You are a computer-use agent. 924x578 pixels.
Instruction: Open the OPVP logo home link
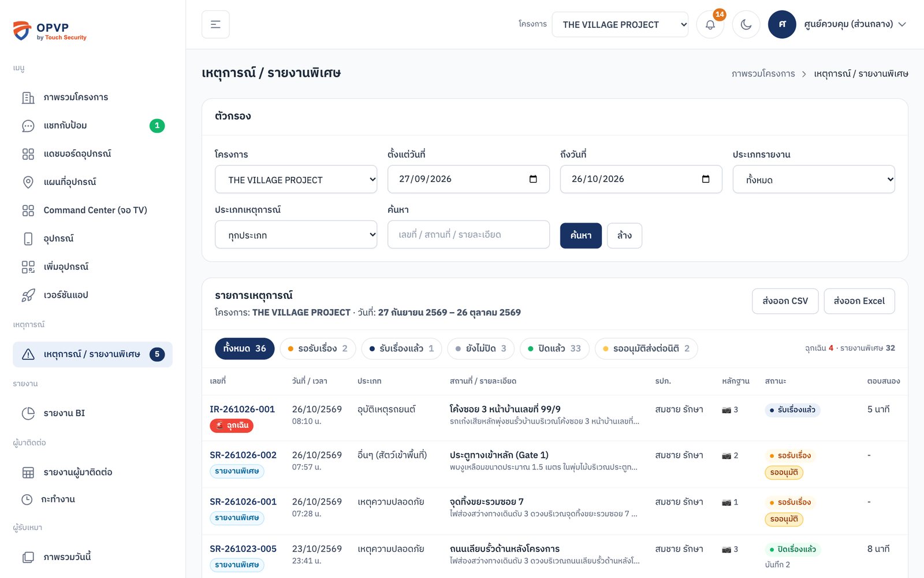click(x=50, y=31)
